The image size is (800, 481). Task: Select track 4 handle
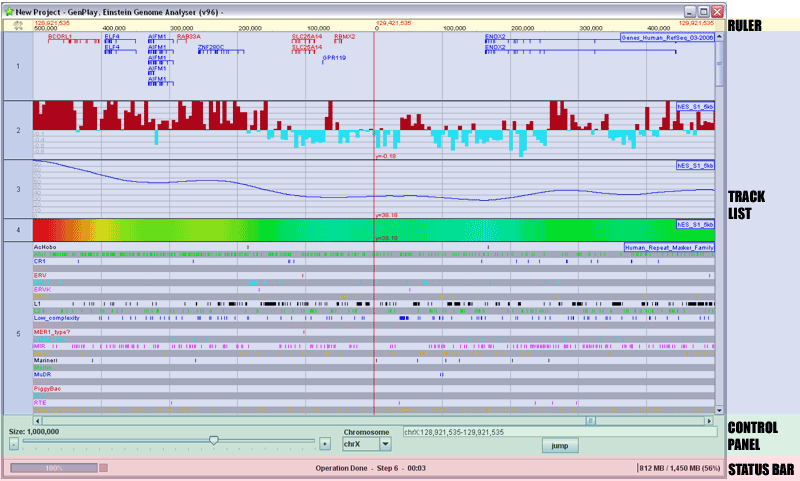[x=17, y=230]
